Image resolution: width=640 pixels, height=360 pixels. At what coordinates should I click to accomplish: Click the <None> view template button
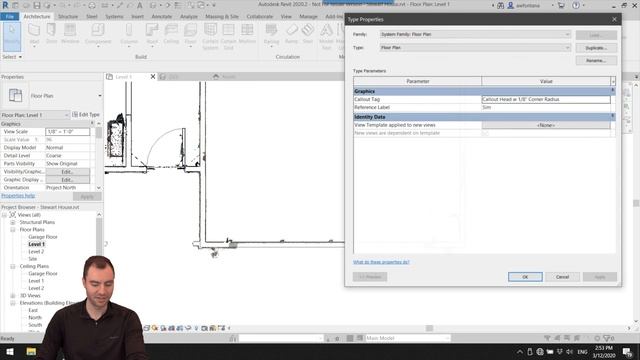pyautogui.click(x=546, y=125)
